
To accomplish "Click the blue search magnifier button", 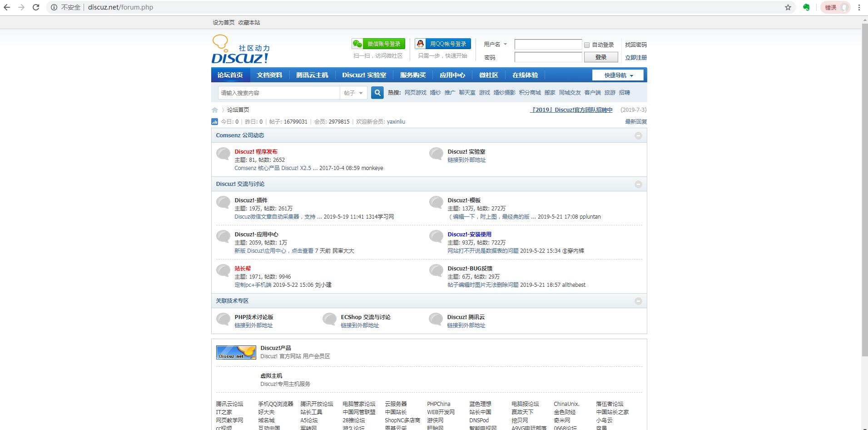I will coord(377,93).
